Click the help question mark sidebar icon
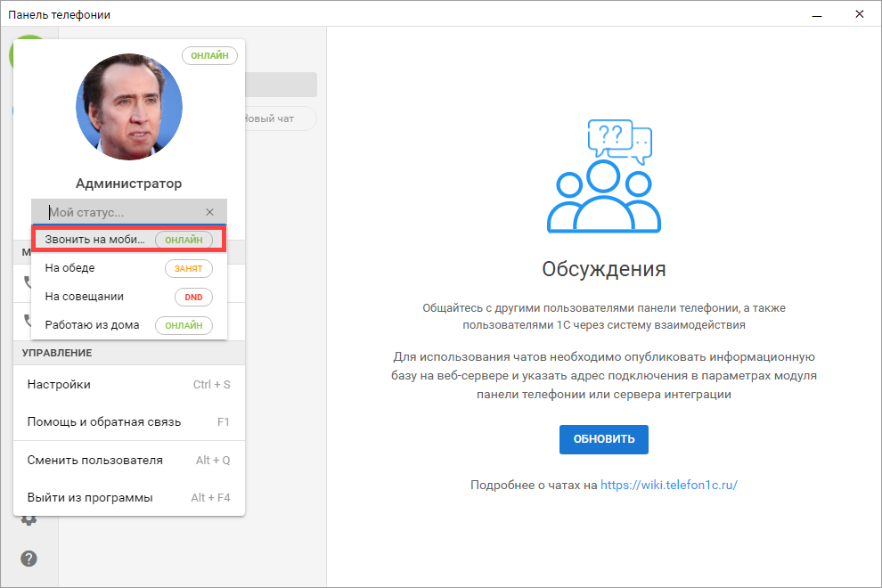Screen dimensions: 882x588 point(29,559)
